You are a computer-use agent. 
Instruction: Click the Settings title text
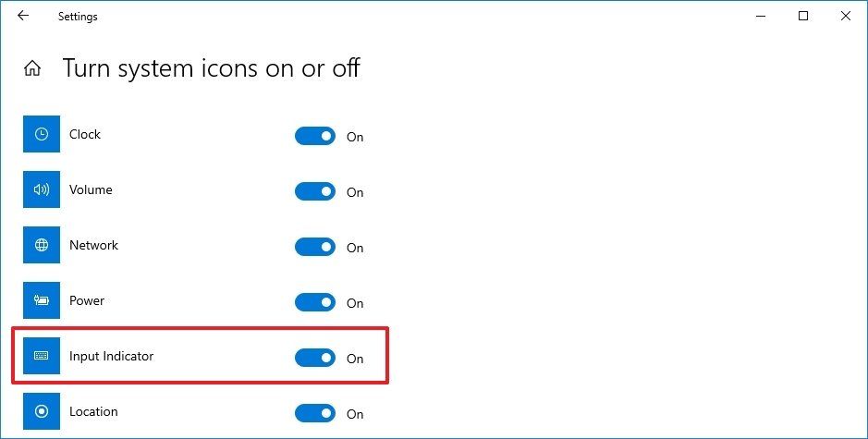[78, 17]
